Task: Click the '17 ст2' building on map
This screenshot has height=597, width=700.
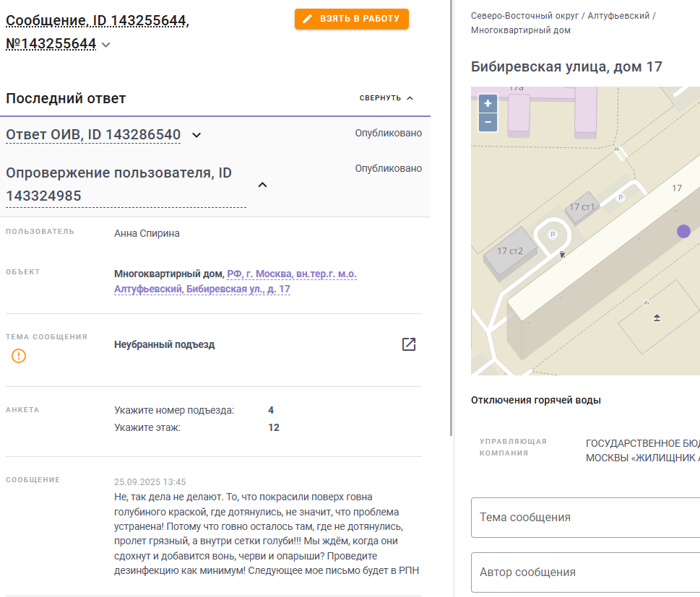Action: coord(509,253)
